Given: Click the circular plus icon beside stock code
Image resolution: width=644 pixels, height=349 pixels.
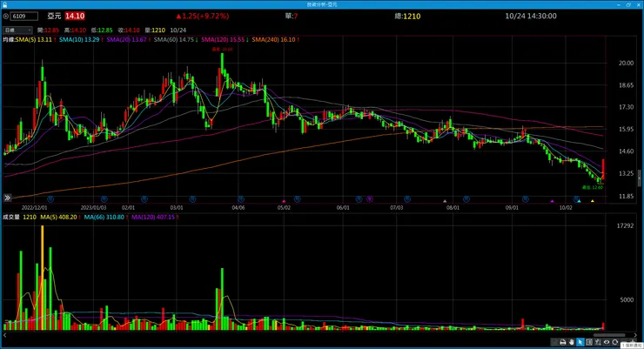Looking at the screenshot, I should (x=6, y=17).
